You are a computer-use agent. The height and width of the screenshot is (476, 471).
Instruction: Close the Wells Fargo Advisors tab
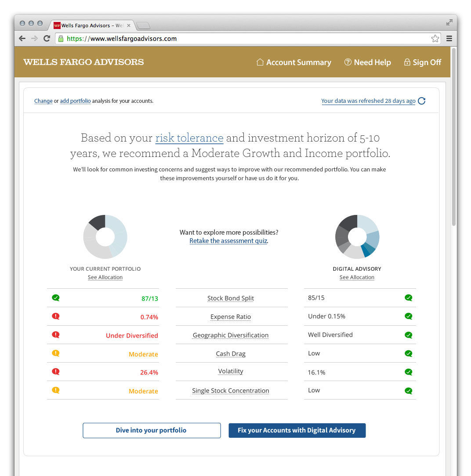[129, 25]
